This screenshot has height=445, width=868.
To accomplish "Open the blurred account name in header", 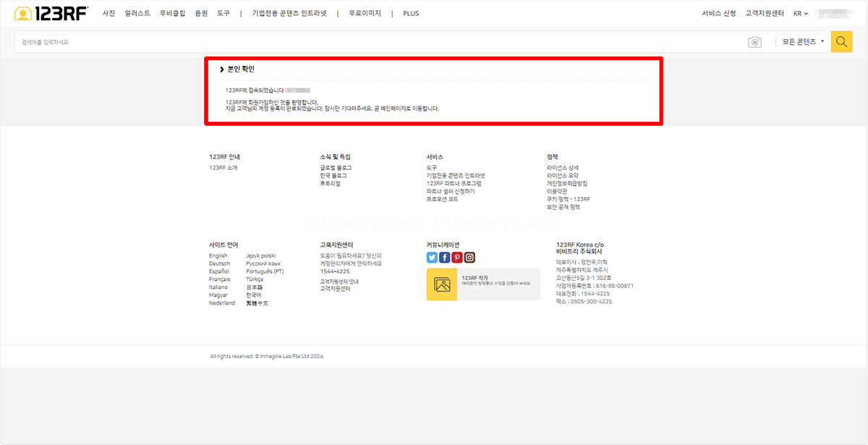I will pos(834,13).
